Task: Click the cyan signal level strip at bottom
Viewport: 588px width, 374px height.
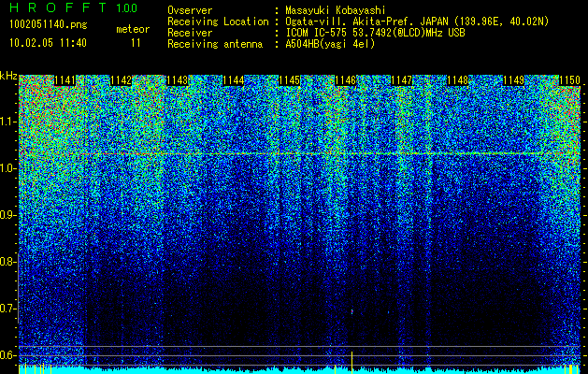Action: click(300, 370)
